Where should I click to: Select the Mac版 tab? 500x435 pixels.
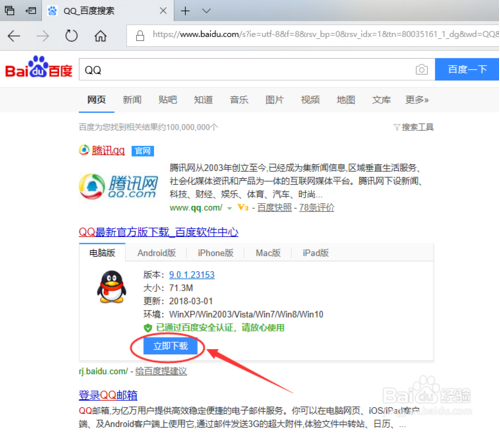click(268, 253)
